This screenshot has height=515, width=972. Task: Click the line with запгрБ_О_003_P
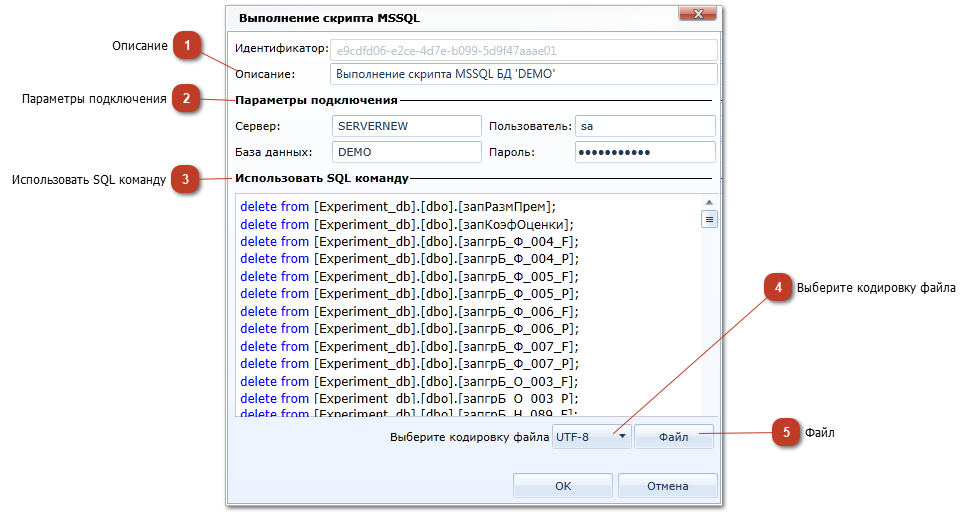409,398
